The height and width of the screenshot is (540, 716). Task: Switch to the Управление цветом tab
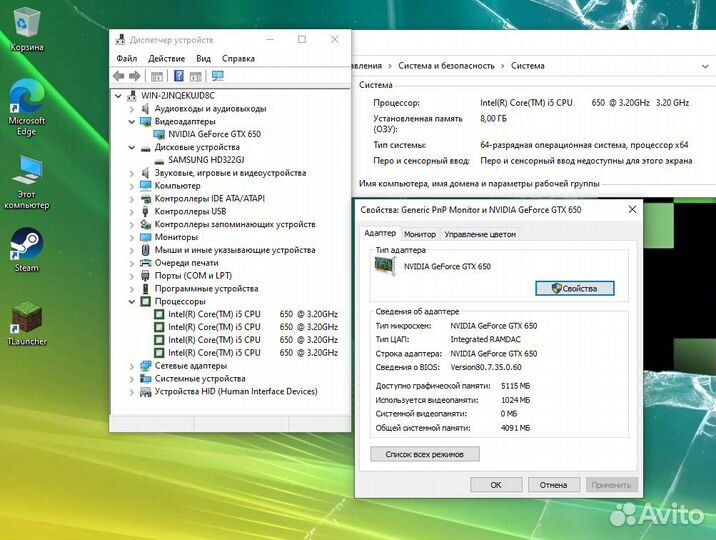click(x=480, y=234)
